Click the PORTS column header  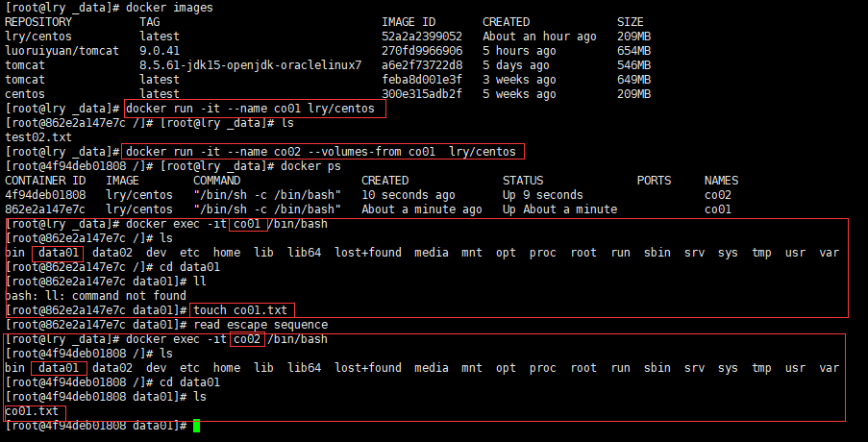pos(654,181)
